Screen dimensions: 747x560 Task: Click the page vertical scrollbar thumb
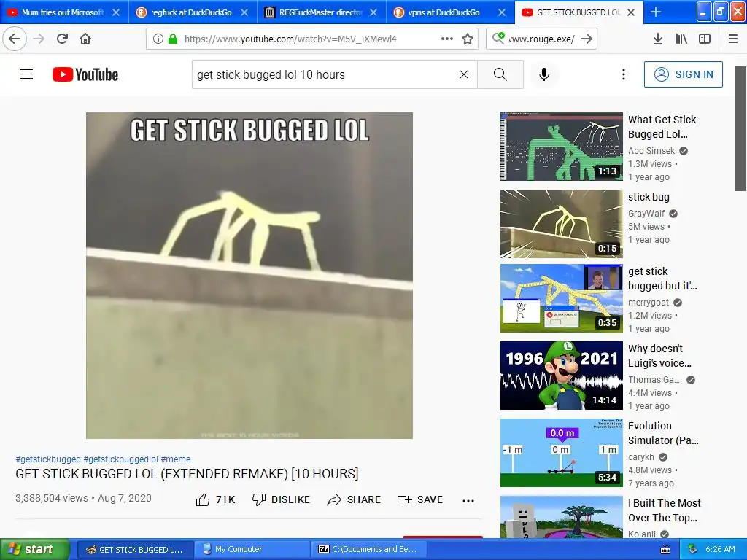(x=741, y=128)
